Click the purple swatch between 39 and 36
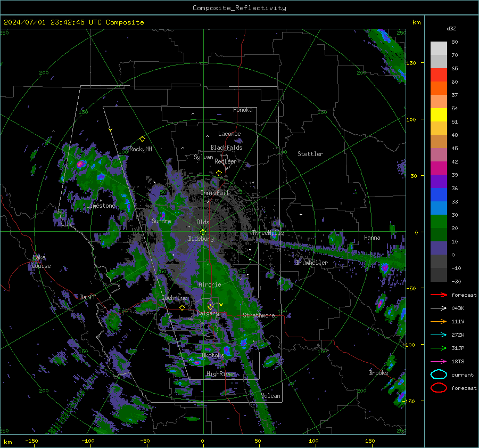The width and height of the screenshot is (479, 448). click(x=439, y=182)
